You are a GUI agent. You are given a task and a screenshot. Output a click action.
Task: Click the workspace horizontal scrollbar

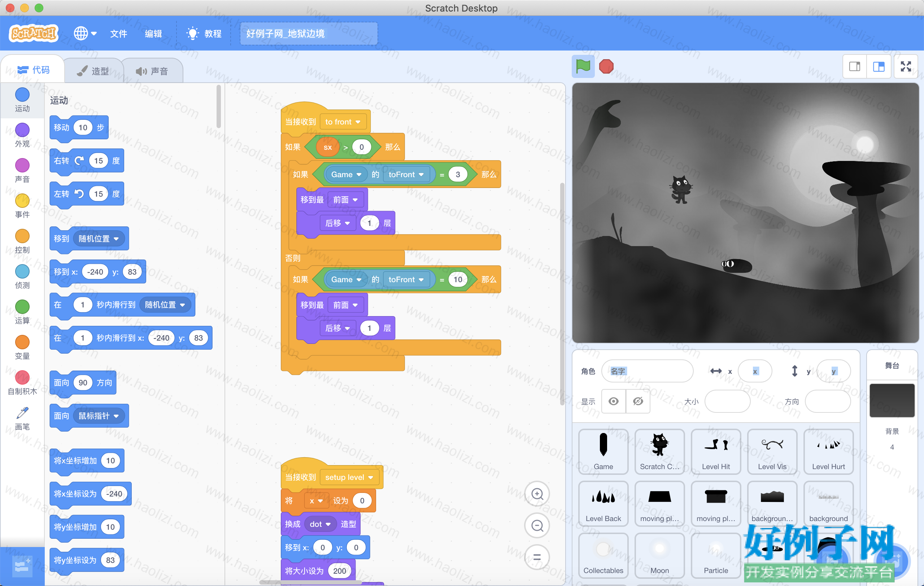[x=311, y=582]
